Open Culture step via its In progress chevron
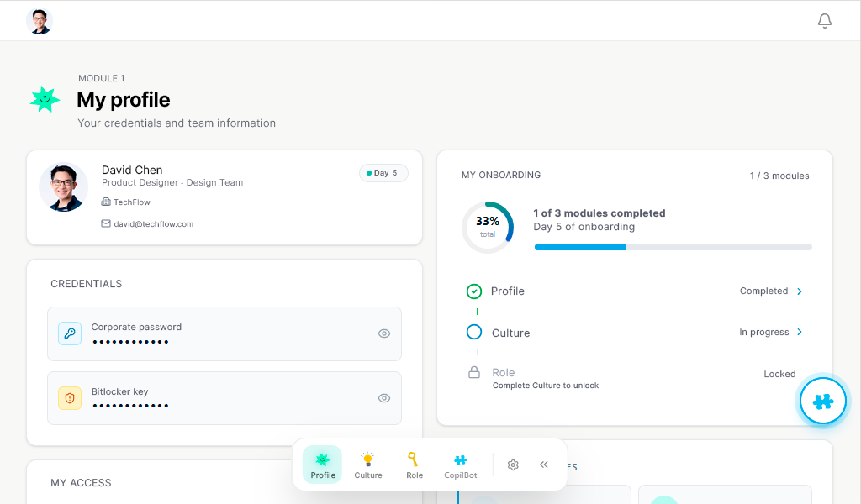Viewport: 861px width, 504px height. pyautogui.click(x=800, y=333)
